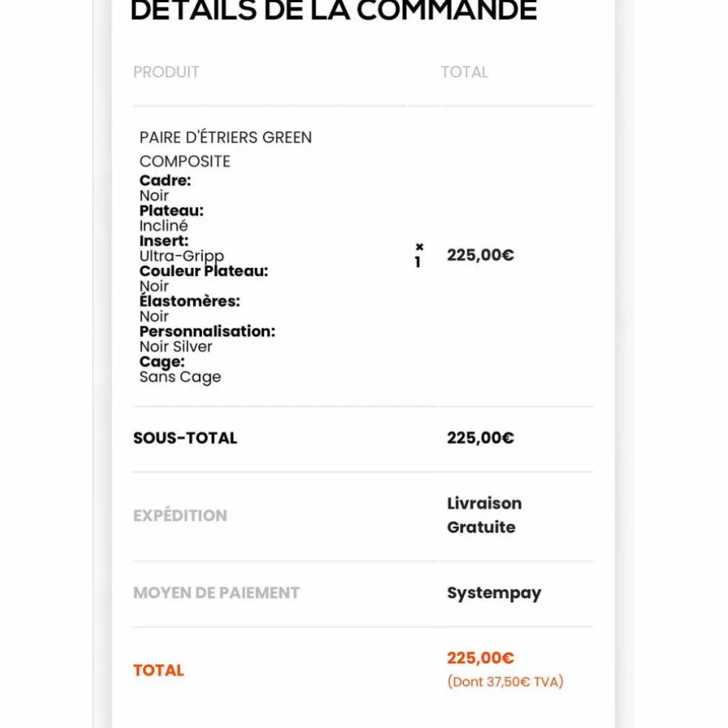
Task: Select the Incliné plateau value
Action: 164,226
